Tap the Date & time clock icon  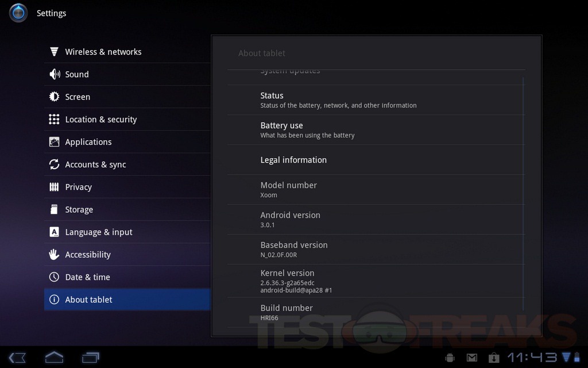[x=55, y=277]
